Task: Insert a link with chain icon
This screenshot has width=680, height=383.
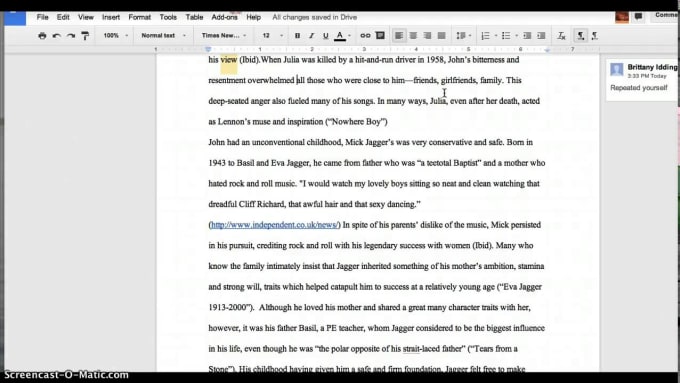Action: pyautogui.click(x=365, y=36)
